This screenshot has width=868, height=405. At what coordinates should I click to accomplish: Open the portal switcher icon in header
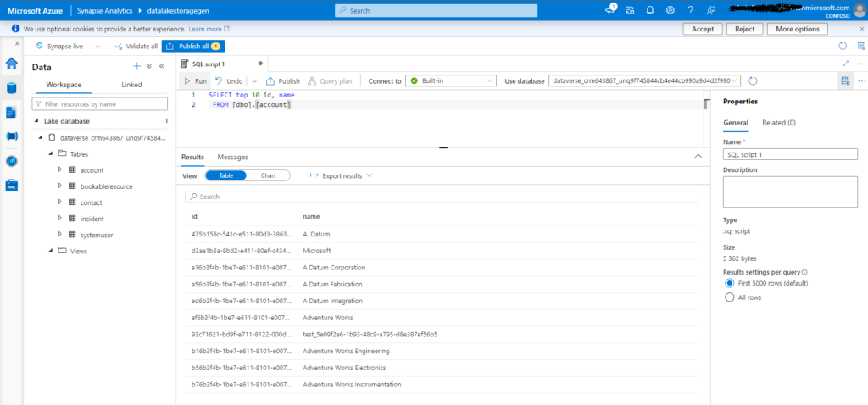point(630,10)
